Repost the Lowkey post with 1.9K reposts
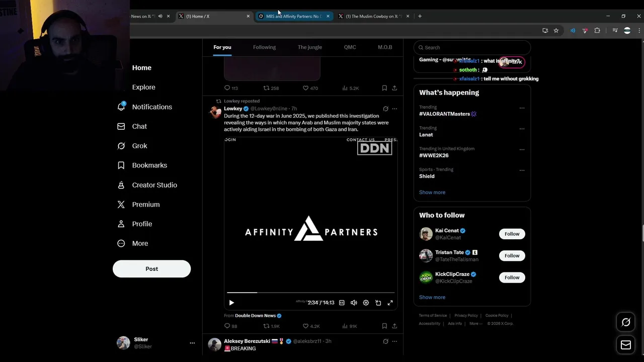The image size is (644, 362). click(272, 326)
